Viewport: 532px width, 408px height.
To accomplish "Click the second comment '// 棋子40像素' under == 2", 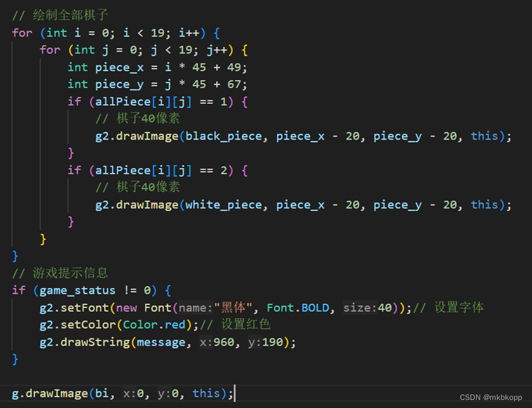I will 138,187.
